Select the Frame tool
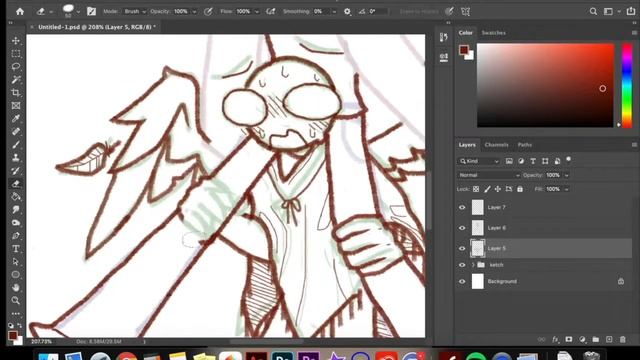 (x=16, y=106)
